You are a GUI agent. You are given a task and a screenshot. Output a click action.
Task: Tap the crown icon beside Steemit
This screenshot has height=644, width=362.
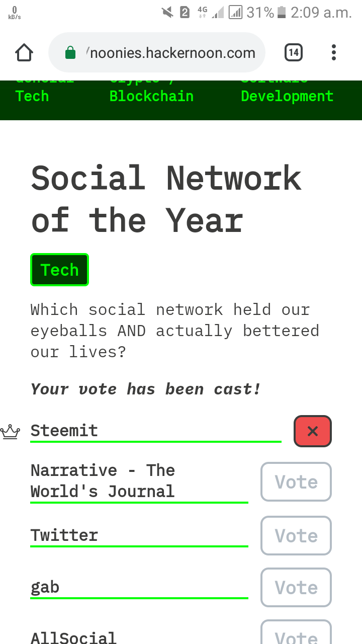pos(10,432)
